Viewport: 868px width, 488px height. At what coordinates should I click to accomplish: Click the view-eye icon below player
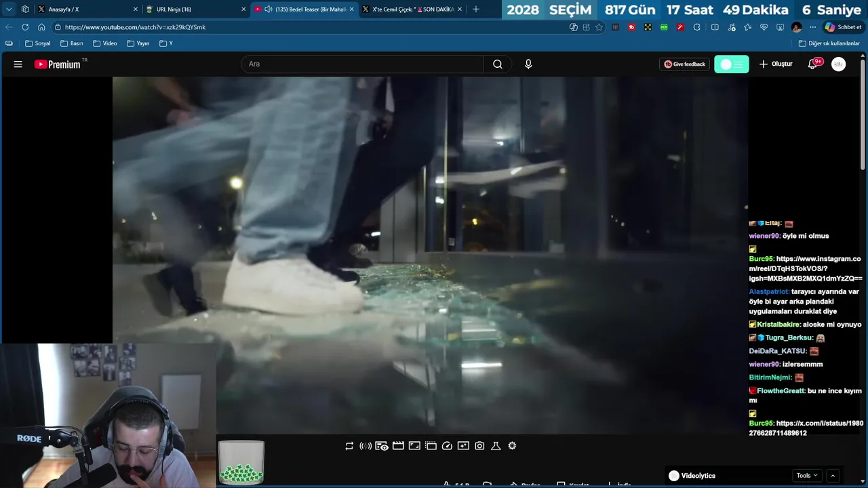tap(382, 446)
